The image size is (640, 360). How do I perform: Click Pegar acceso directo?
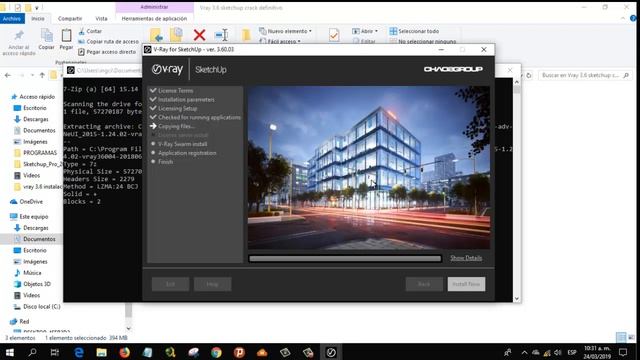click(x=107, y=52)
